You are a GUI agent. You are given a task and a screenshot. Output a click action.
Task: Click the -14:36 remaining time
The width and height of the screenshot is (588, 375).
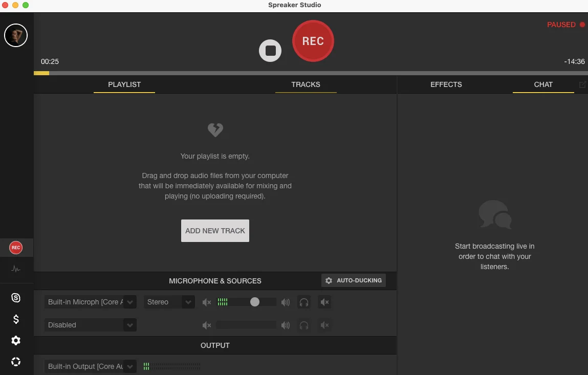(x=574, y=61)
